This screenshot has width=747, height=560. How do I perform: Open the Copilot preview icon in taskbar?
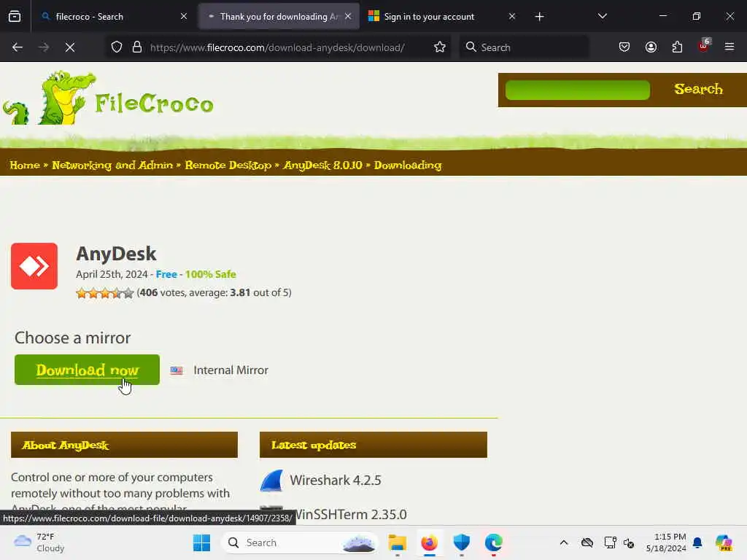pos(724,542)
